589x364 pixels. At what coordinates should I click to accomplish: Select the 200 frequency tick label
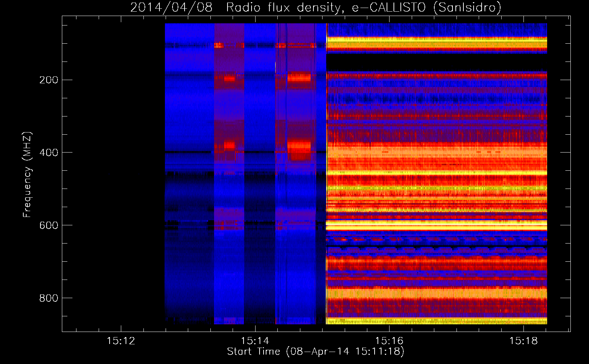pos(49,80)
